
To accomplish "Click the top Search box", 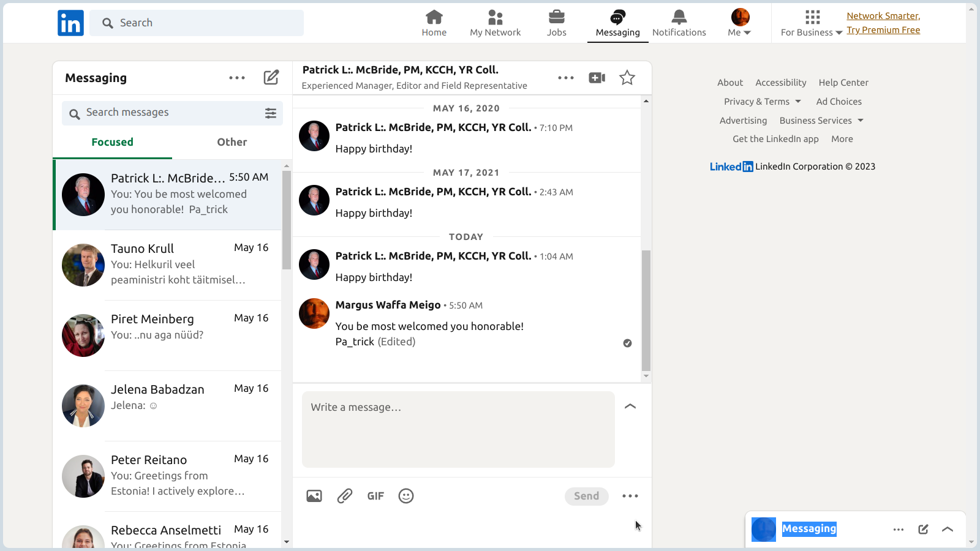I will pyautogui.click(x=197, y=23).
